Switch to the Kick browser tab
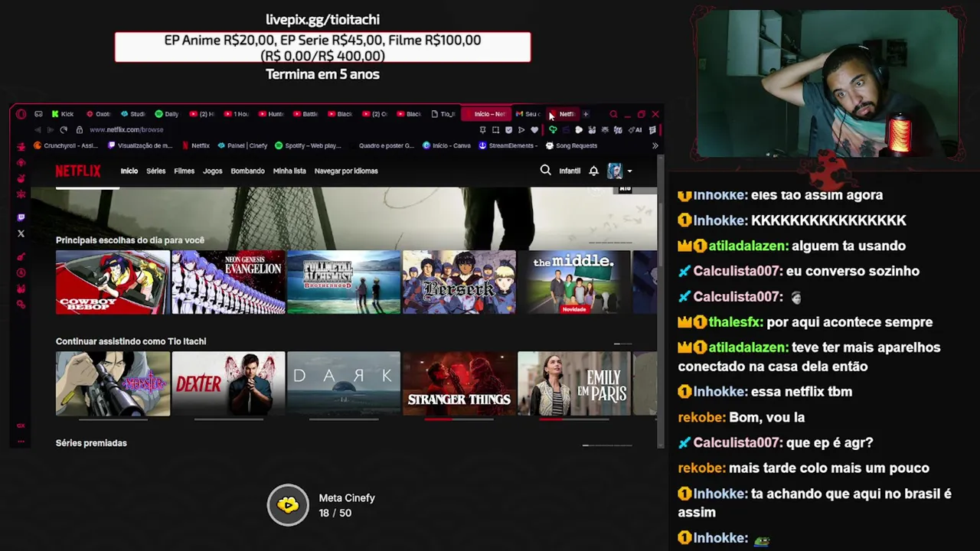980x551 pixels. click(x=63, y=114)
